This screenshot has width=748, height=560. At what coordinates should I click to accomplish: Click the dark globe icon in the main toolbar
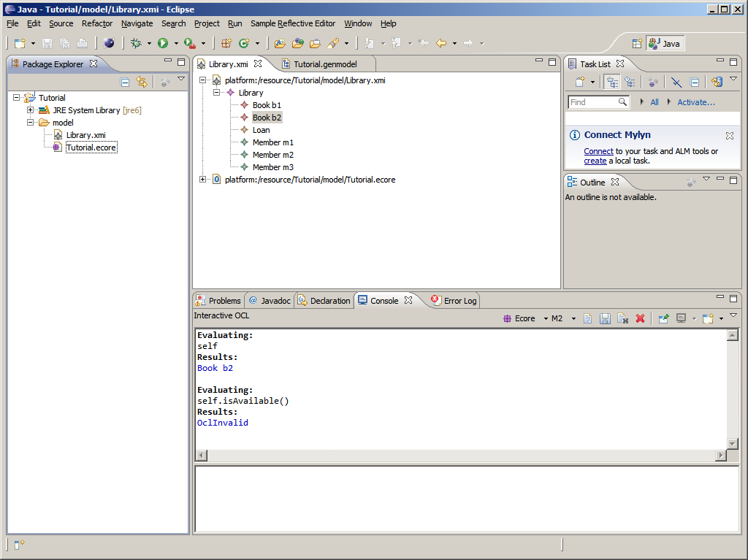[109, 43]
